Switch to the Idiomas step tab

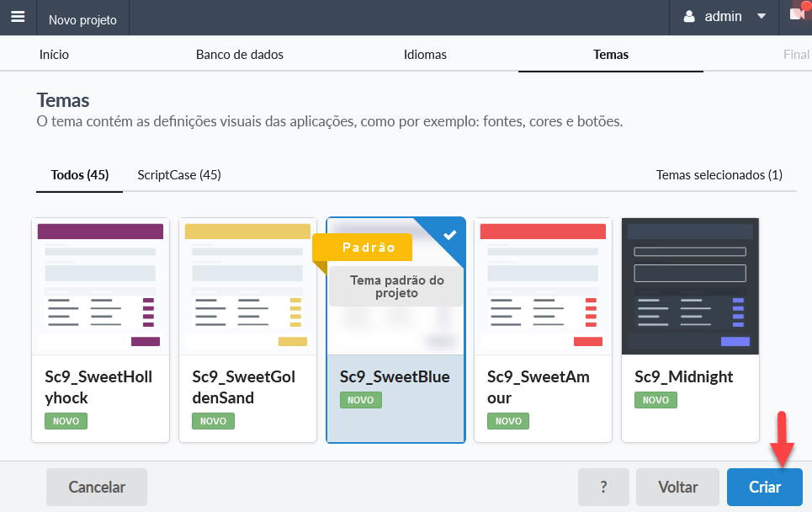click(425, 55)
